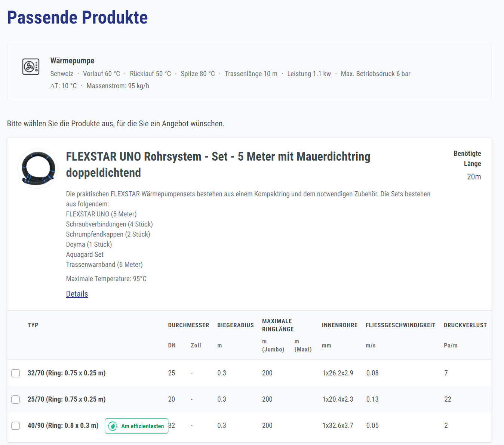Viewport: 504px width, 445px height.
Task: Click the pressure loss value '2'
Action: tap(446, 425)
